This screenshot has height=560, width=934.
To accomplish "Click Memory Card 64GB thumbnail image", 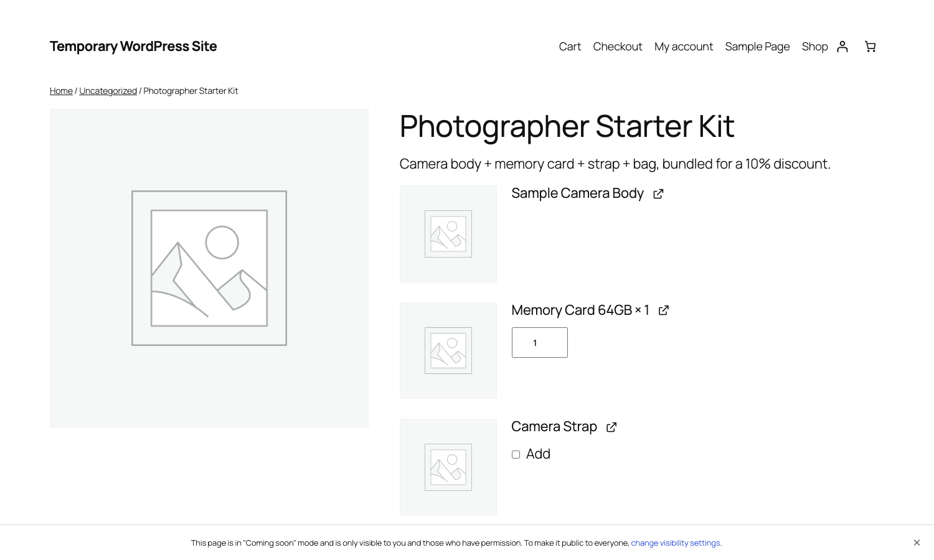I will (448, 350).
